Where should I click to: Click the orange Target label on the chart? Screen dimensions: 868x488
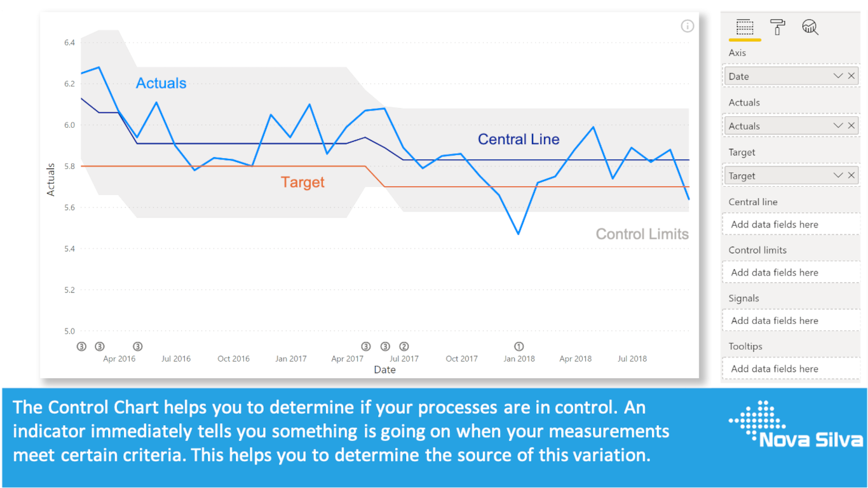point(302,182)
